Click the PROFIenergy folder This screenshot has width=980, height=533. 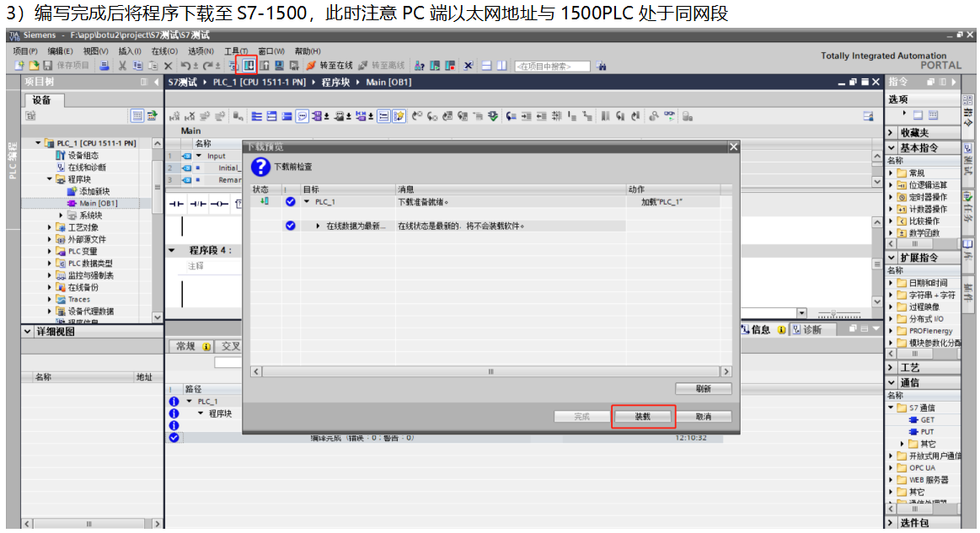point(931,331)
